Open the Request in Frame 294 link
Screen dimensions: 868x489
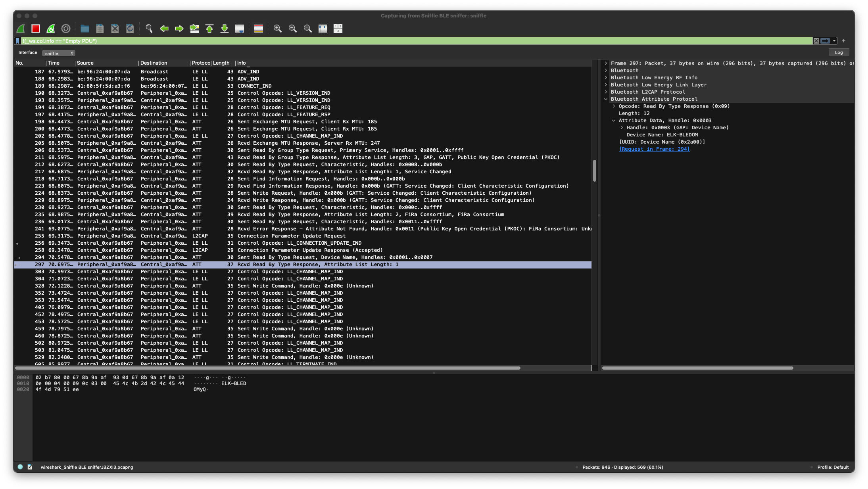[654, 149]
